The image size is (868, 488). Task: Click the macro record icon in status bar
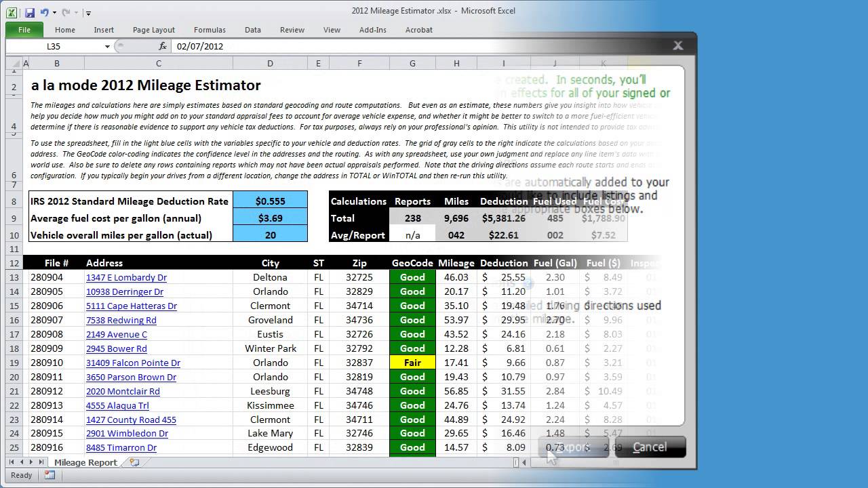click(x=50, y=475)
